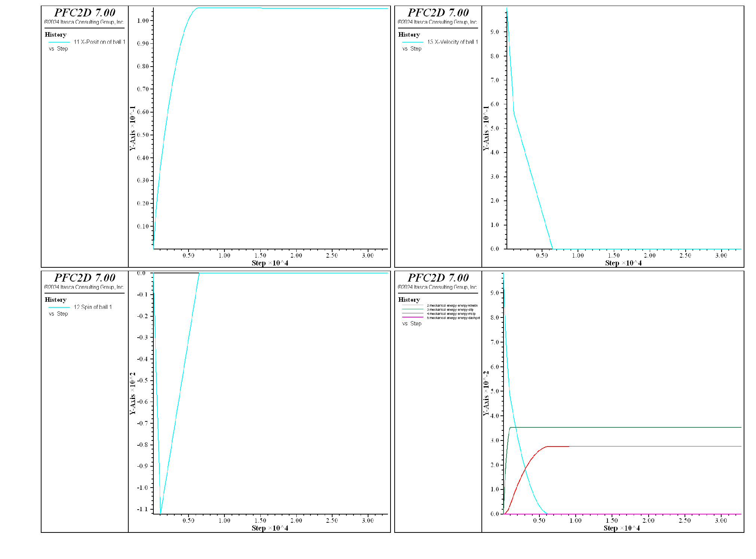Click 'Step ×10^4' axis label of X-Position plot

click(270, 263)
